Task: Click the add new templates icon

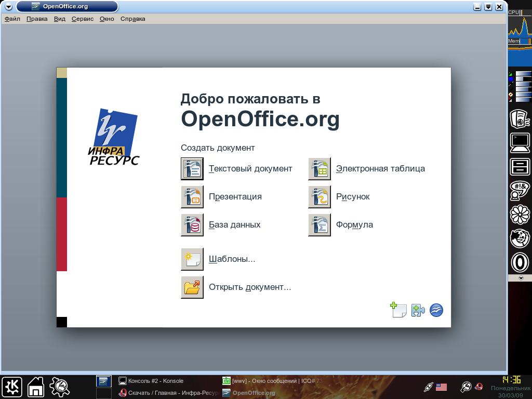Action: (398, 310)
